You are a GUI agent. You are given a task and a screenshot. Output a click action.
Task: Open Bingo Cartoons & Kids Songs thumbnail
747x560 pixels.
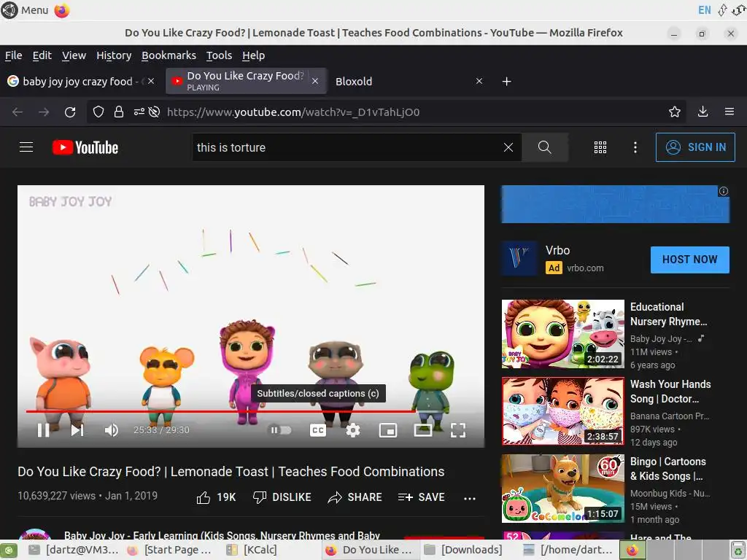[562, 489]
